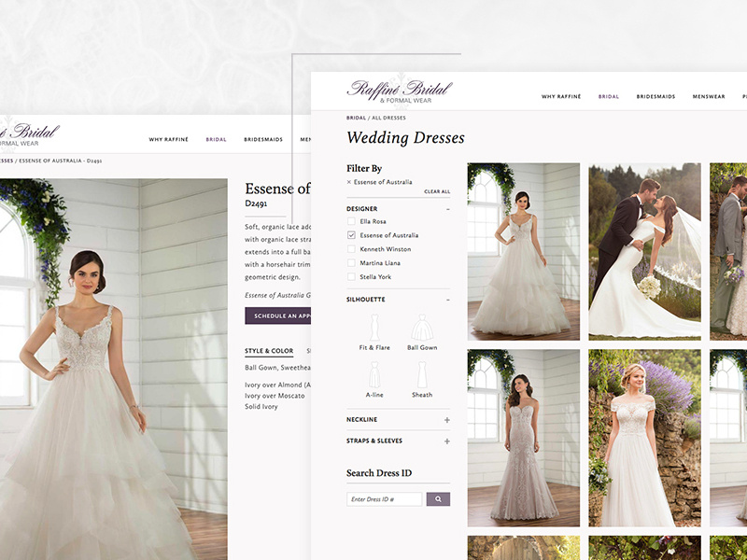The width and height of the screenshot is (747, 560).
Task: Click the partial Bridal logo on the product detail page
Action: point(30,133)
